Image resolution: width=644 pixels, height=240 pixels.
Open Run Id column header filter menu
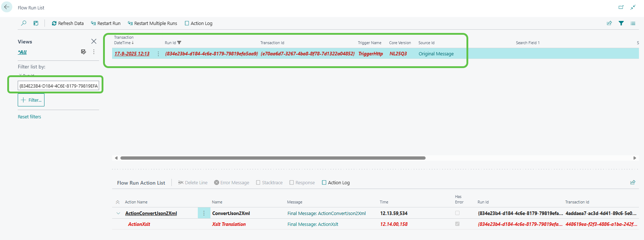tap(173, 43)
